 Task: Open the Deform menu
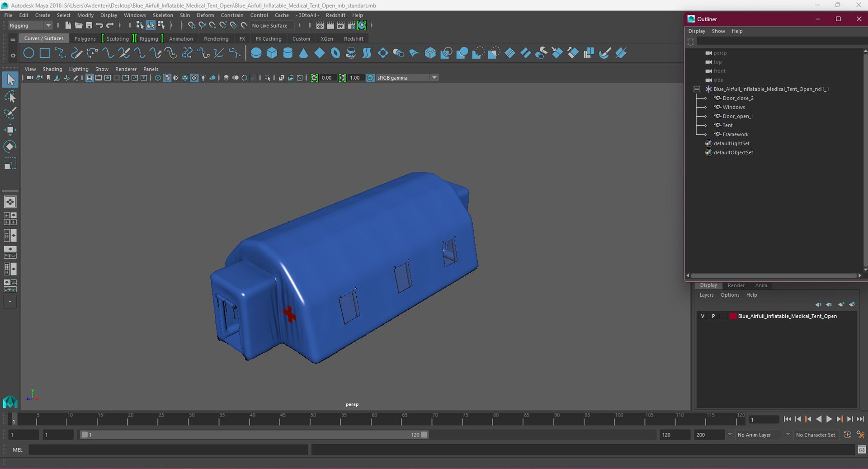(205, 15)
